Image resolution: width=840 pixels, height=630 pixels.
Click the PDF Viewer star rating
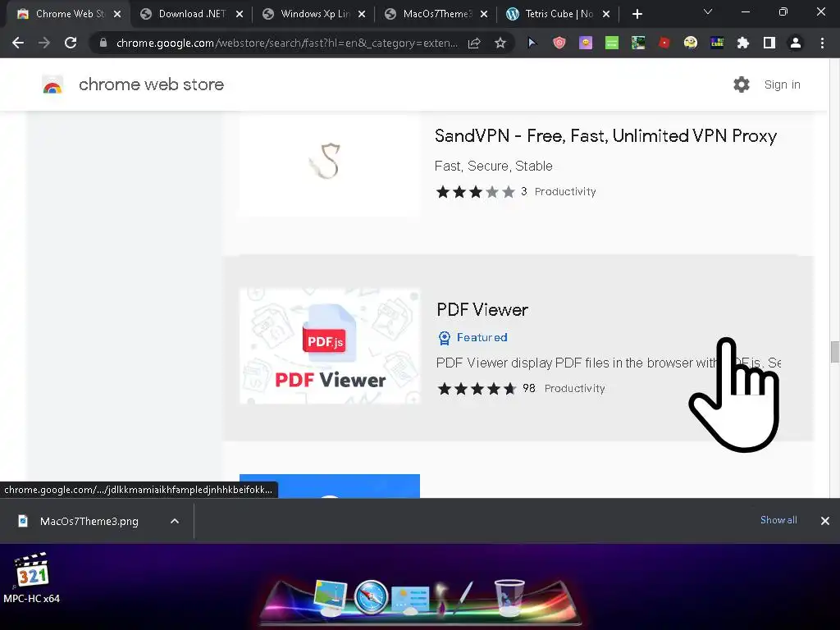click(477, 388)
